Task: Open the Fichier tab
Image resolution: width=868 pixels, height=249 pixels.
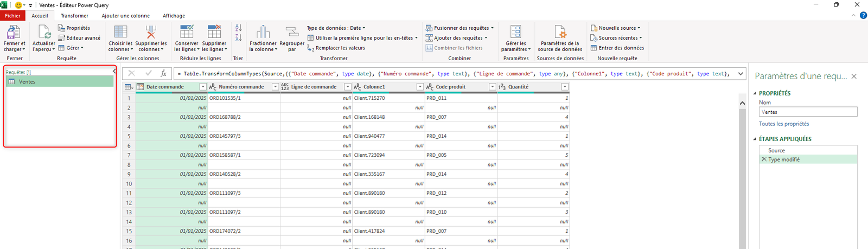Action: pyautogui.click(x=12, y=16)
